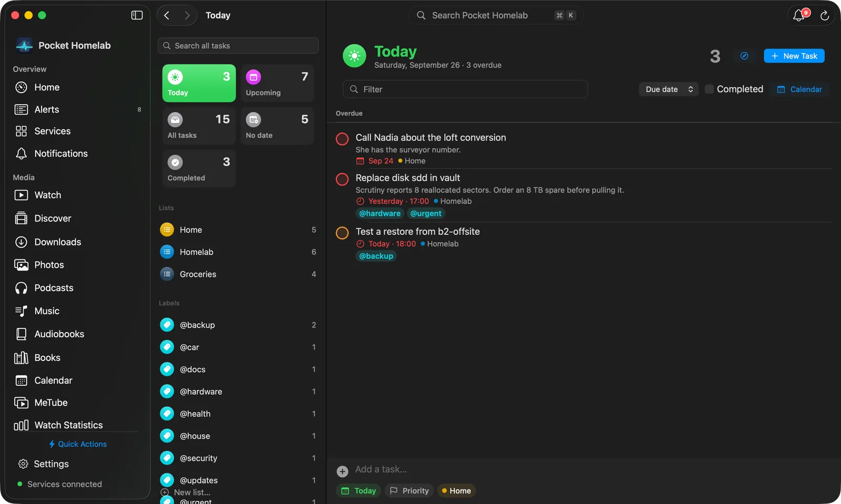Select the No date card
841x504 pixels.
click(278, 126)
